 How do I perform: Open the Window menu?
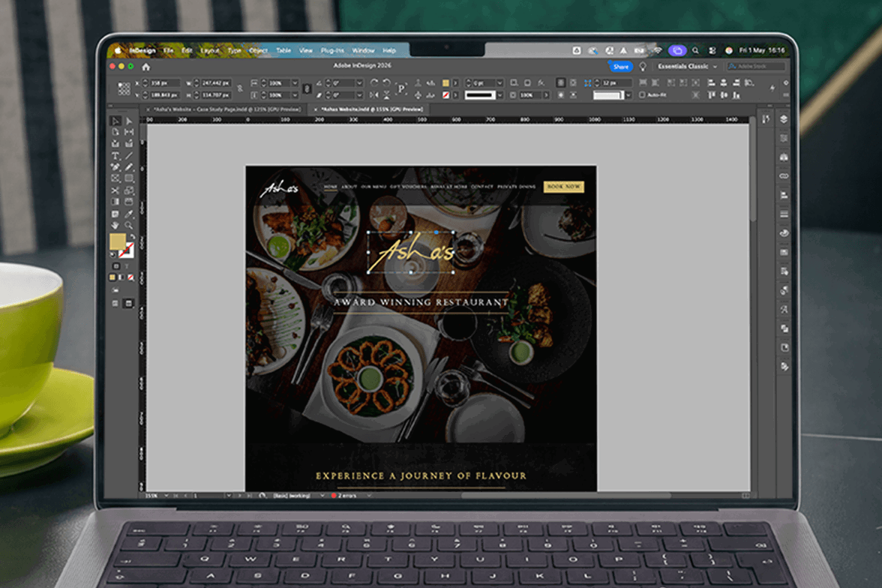[363, 51]
